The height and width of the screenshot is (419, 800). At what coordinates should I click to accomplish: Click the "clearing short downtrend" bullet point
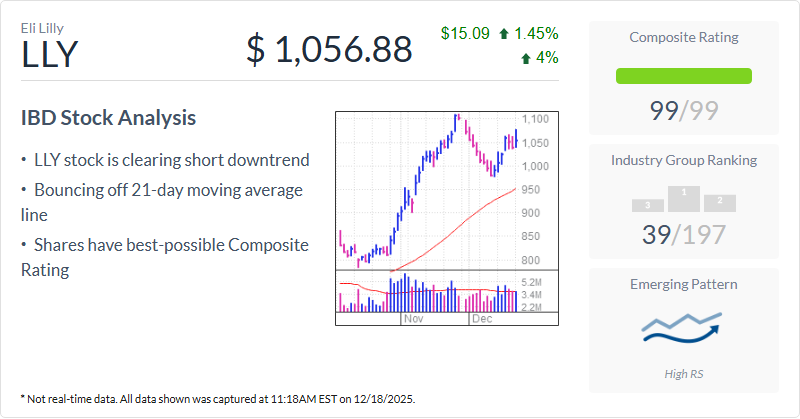pos(171,159)
